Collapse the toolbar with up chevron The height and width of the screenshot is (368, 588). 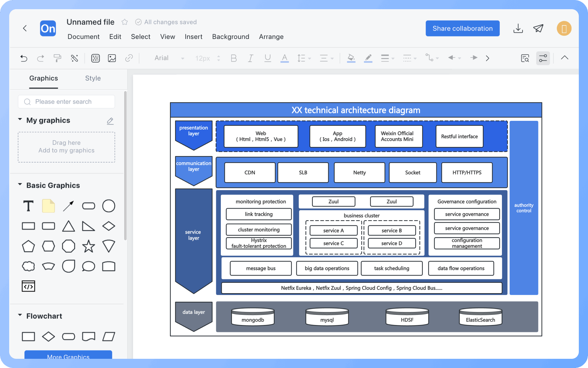click(565, 58)
